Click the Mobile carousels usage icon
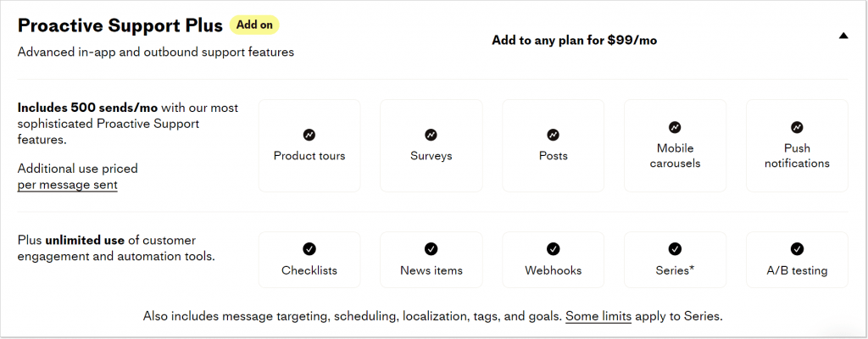This screenshot has width=868, height=339. pos(675,127)
